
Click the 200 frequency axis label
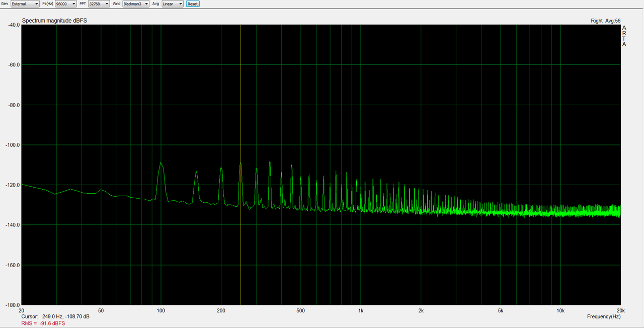pos(221,310)
